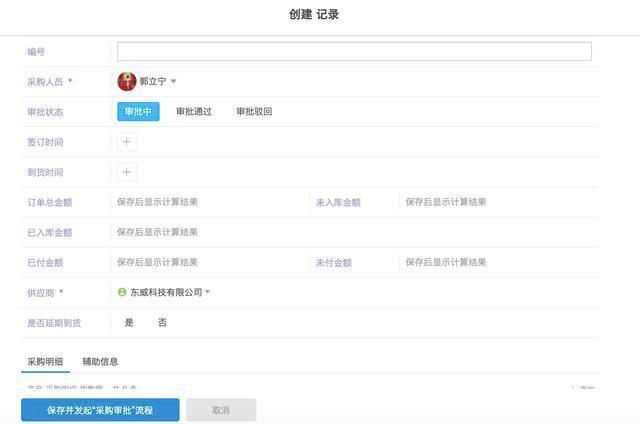The width and height of the screenshot is (640, 424).
Task: Set approval status to 审批通过
Action: click(x=194, y=112)
